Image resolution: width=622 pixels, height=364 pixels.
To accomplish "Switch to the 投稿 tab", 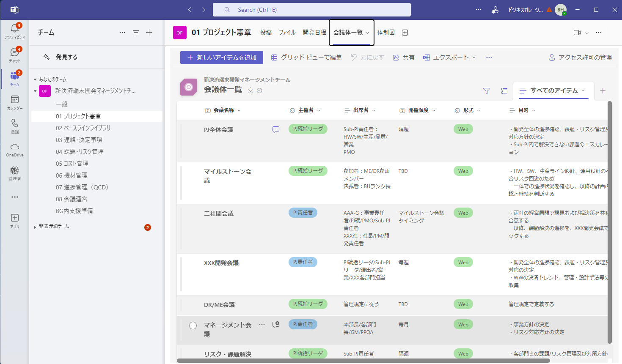I will point(266,33).
